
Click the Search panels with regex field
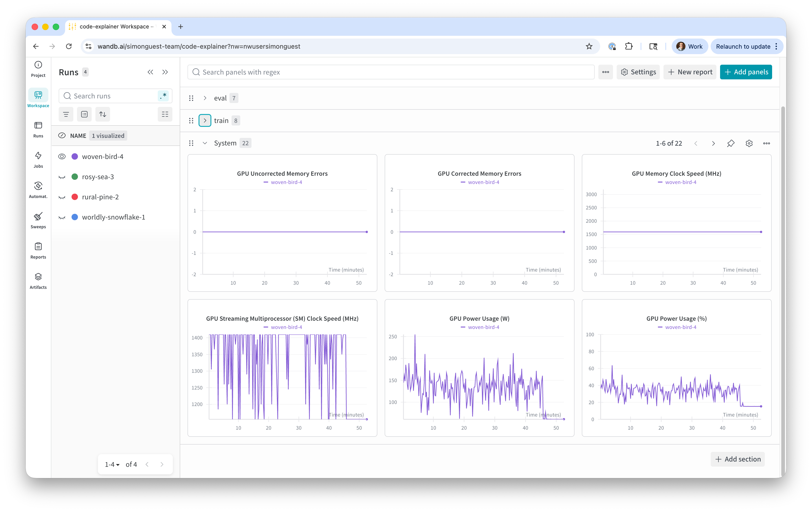[x=391, y=72]
